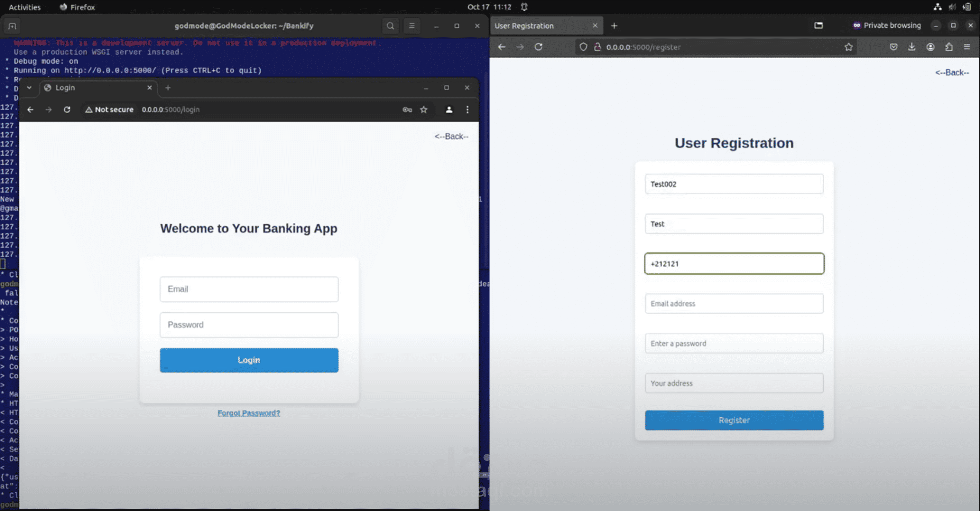
Task: Open the clock showing Oct 17 11:12
Action: [489, 7]
